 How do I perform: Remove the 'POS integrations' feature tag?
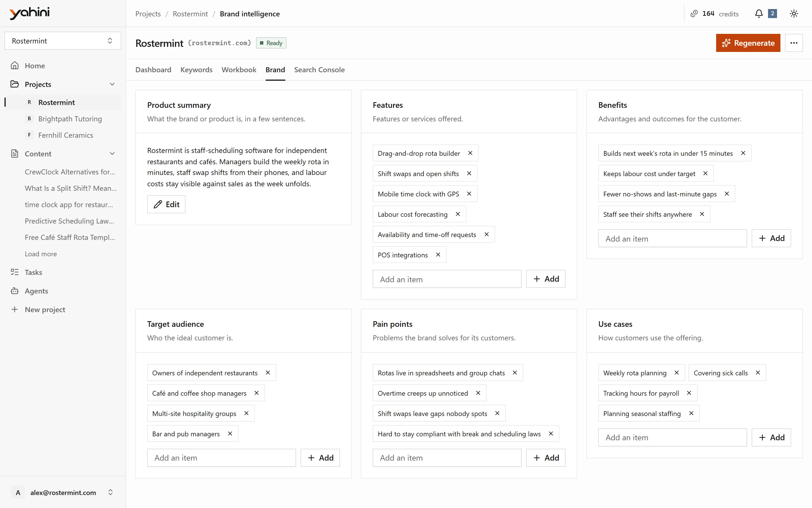(438, 255)
